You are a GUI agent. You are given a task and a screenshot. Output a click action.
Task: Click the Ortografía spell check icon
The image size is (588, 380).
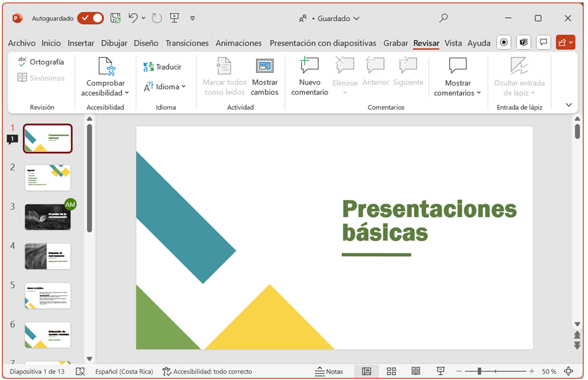[x=22, y=62]
